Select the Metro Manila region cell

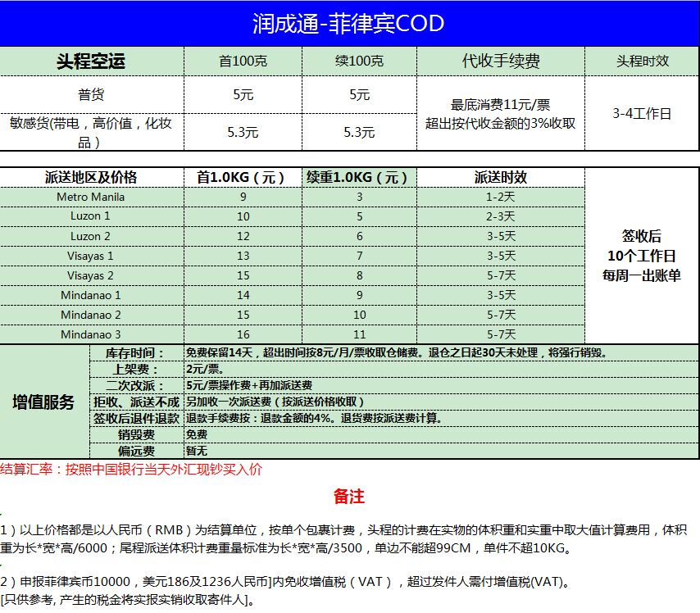(91, 197)
